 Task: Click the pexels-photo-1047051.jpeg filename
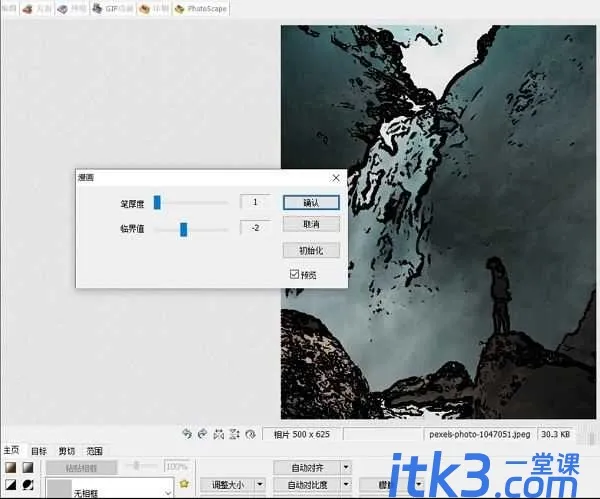[479, 434]
